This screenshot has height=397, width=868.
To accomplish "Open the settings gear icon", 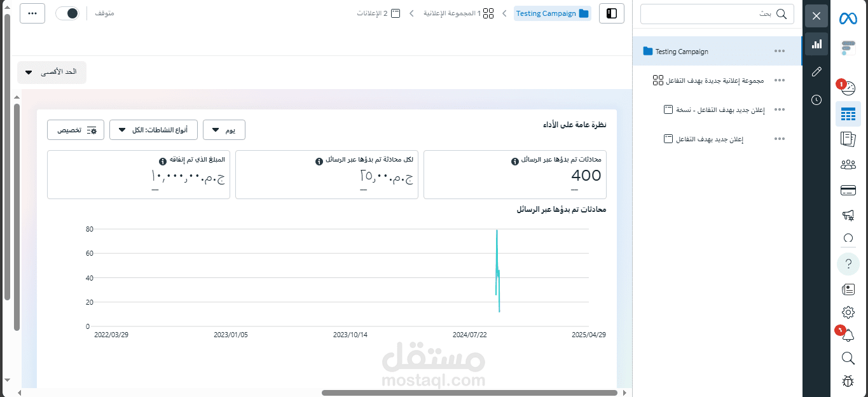I will [x=848, y=312].
